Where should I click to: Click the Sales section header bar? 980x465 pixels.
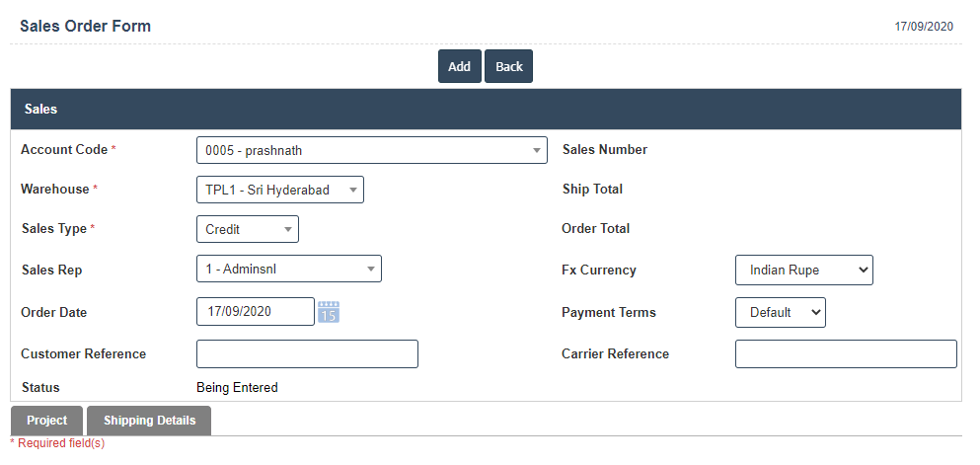486,110
